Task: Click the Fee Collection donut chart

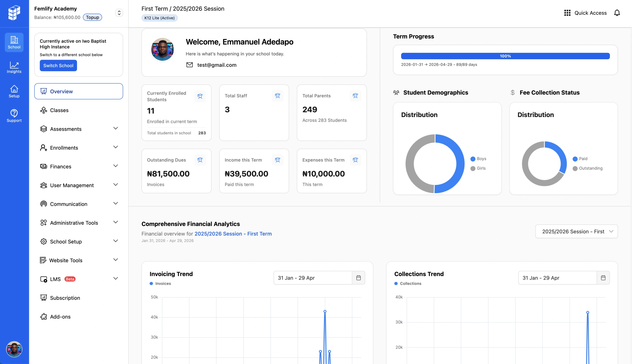Action: tap(544, 164)
